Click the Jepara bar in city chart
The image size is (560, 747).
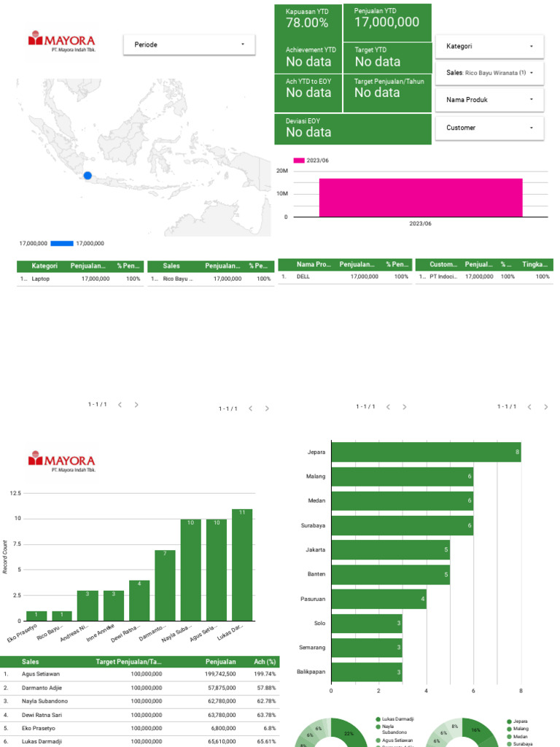426,452
